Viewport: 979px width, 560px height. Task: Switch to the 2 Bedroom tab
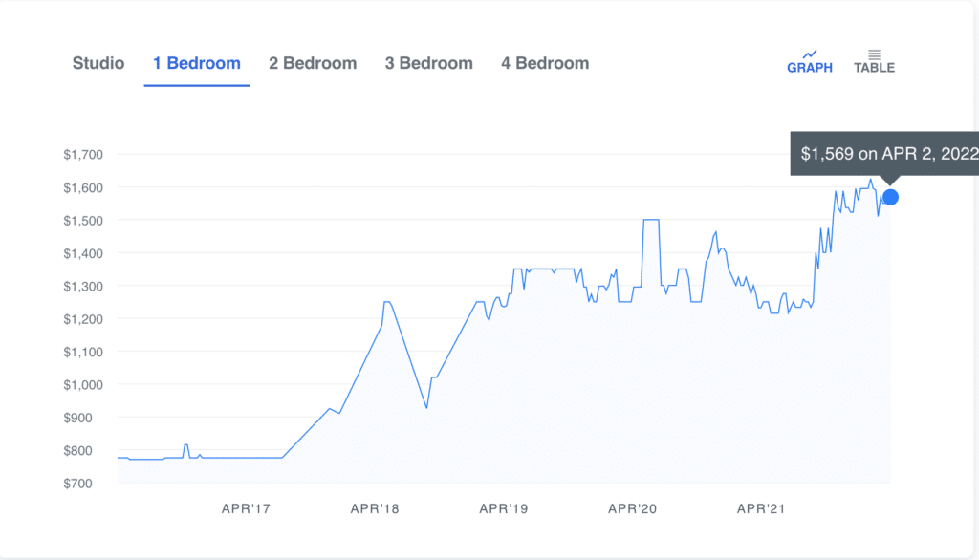point(313,63)
